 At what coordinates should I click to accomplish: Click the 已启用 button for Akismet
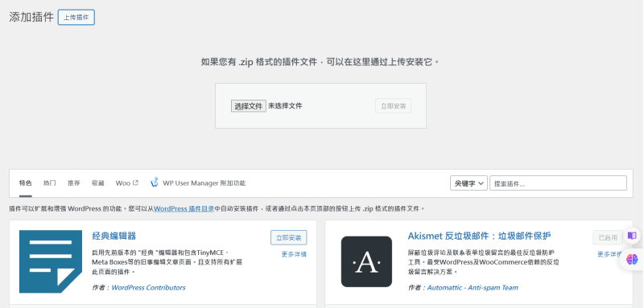tap(608, 238)
